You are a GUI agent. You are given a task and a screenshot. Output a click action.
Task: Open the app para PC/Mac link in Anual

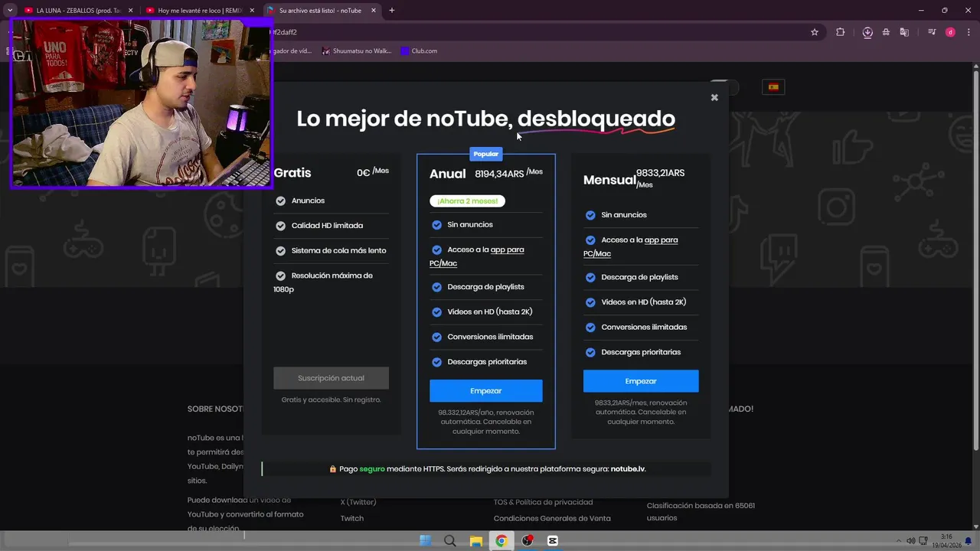(507, 249)
